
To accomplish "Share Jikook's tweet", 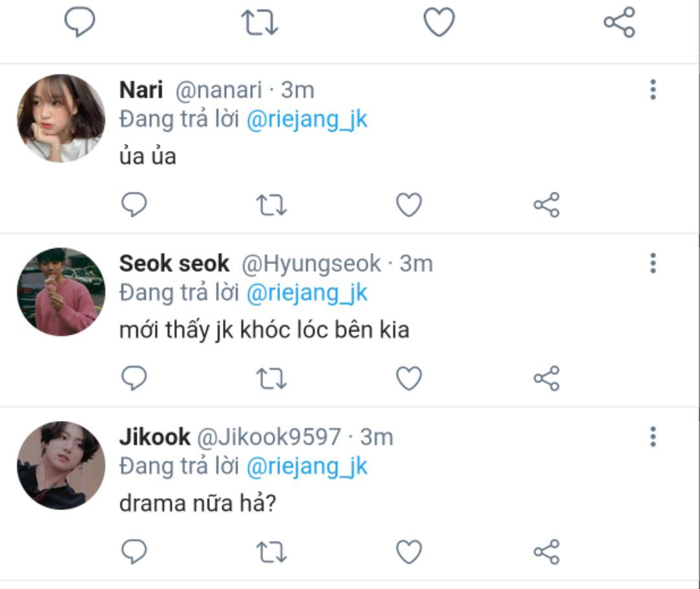I will [x=546, y=552].
